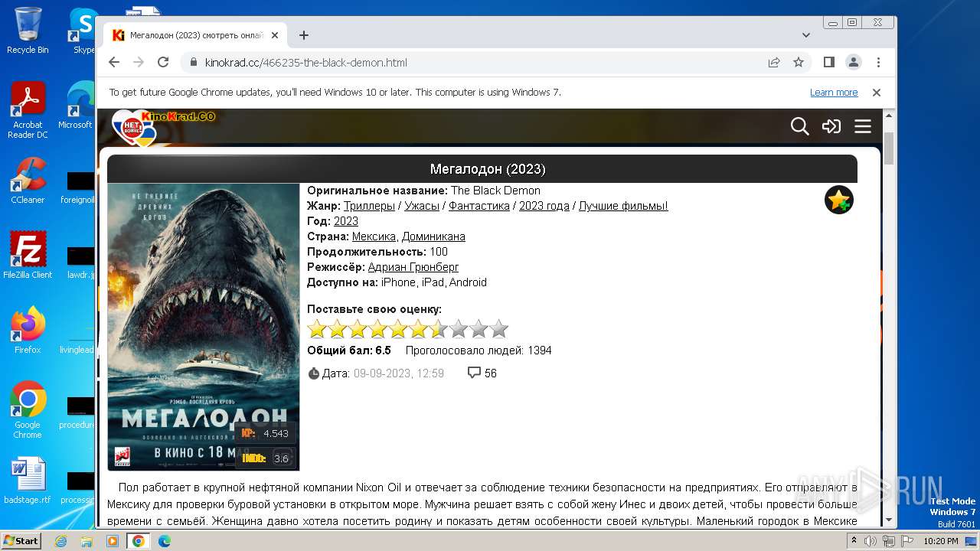This screenshot has height=551, width=980.
Task: Open the Доминикана country link
Action: click(433, 236)
